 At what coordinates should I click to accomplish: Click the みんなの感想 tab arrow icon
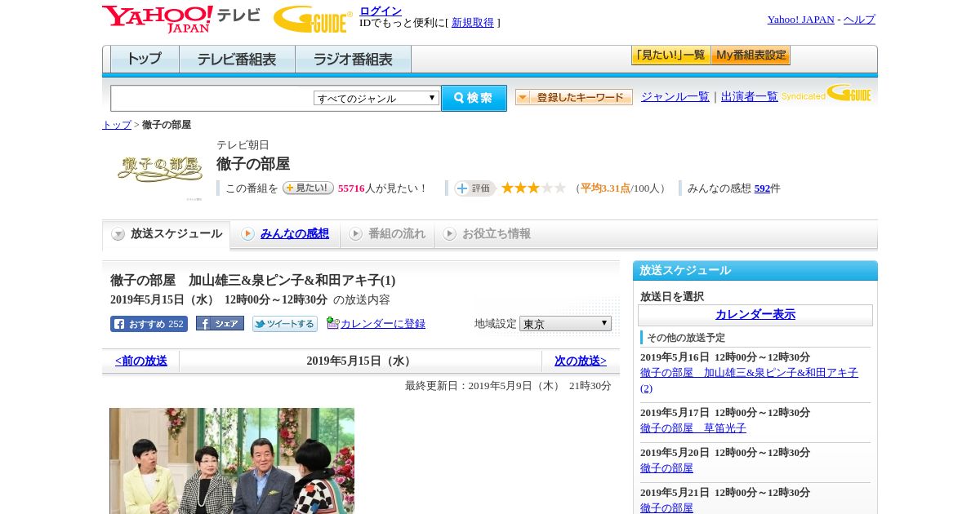[x=247, y=234]
